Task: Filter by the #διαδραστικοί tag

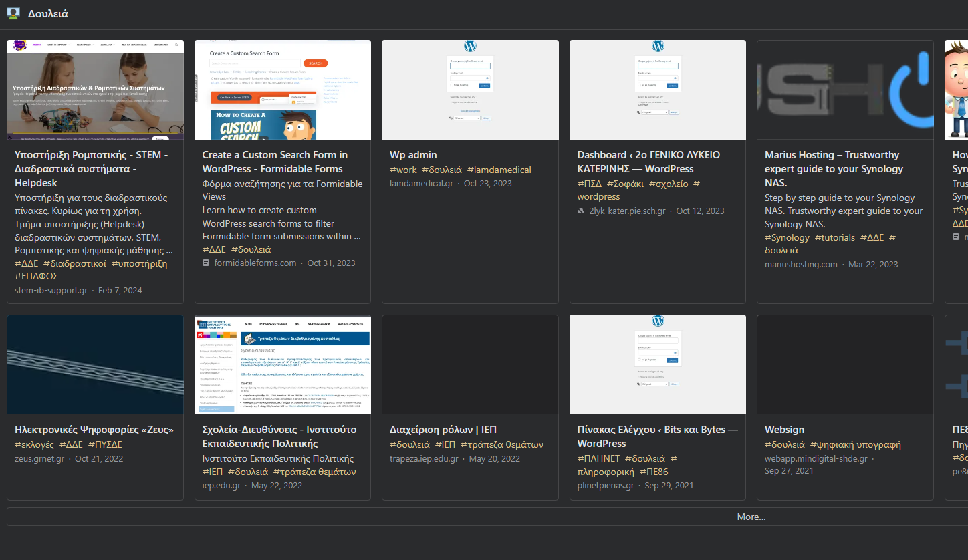Action: 75,263
